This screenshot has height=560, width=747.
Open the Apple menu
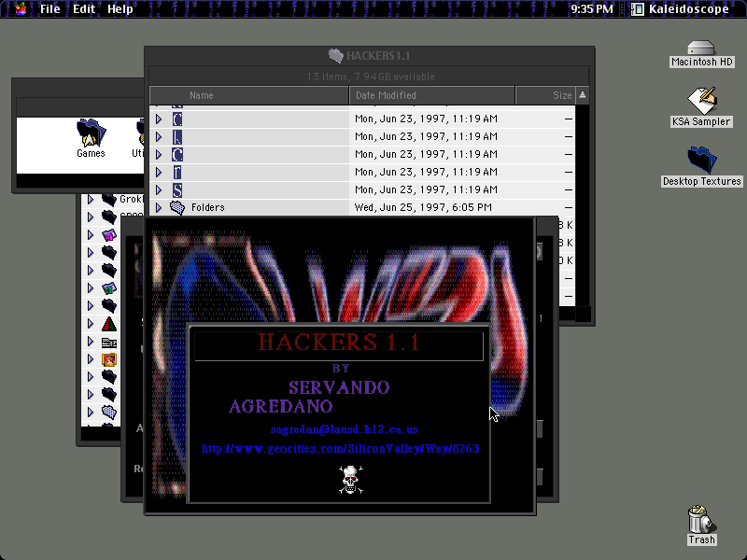(x=21, y=8)
